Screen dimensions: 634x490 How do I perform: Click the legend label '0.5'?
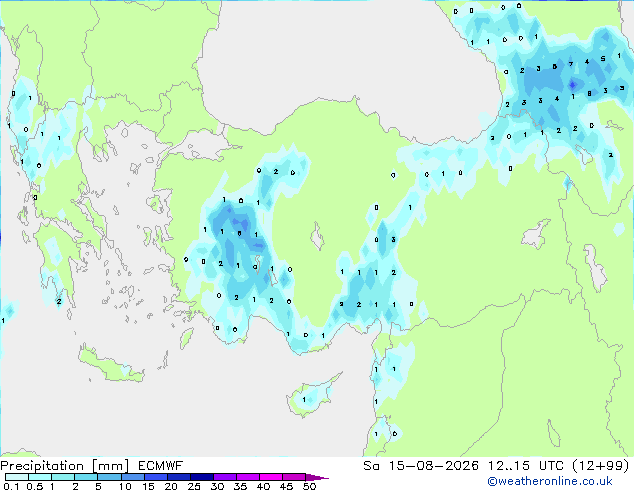[35, 486]
